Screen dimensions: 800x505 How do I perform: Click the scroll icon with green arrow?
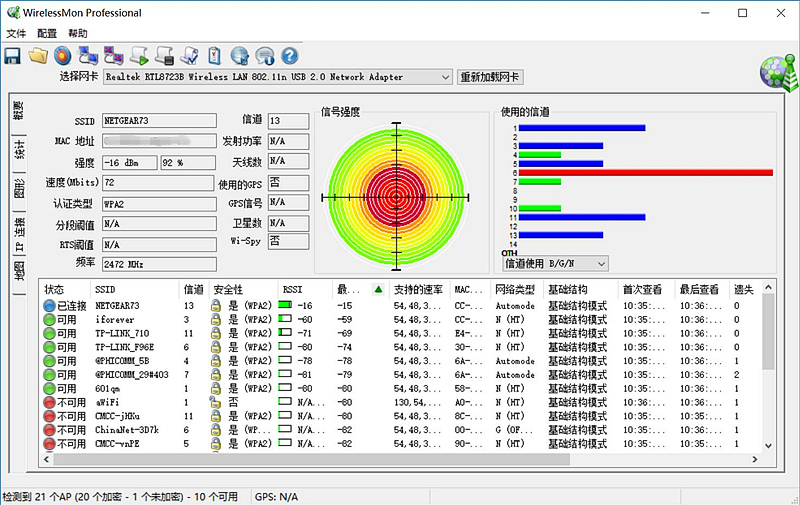pos(140,56)
